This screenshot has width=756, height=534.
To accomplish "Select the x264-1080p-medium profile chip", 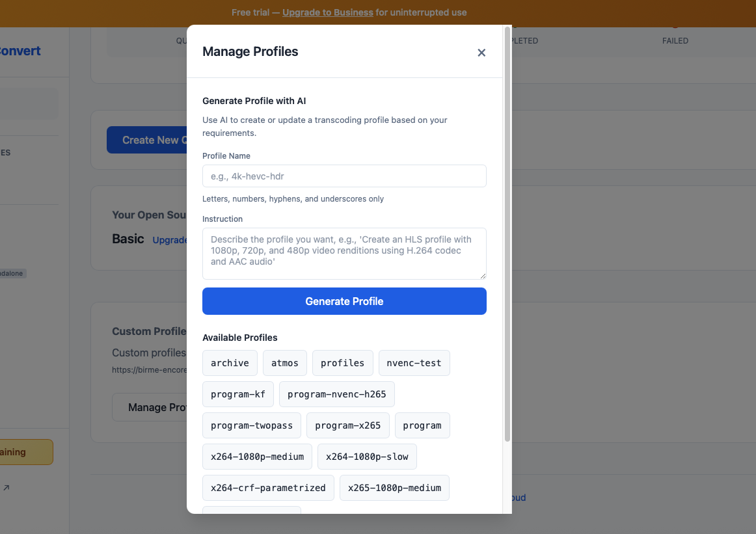I will click(256, 457).
